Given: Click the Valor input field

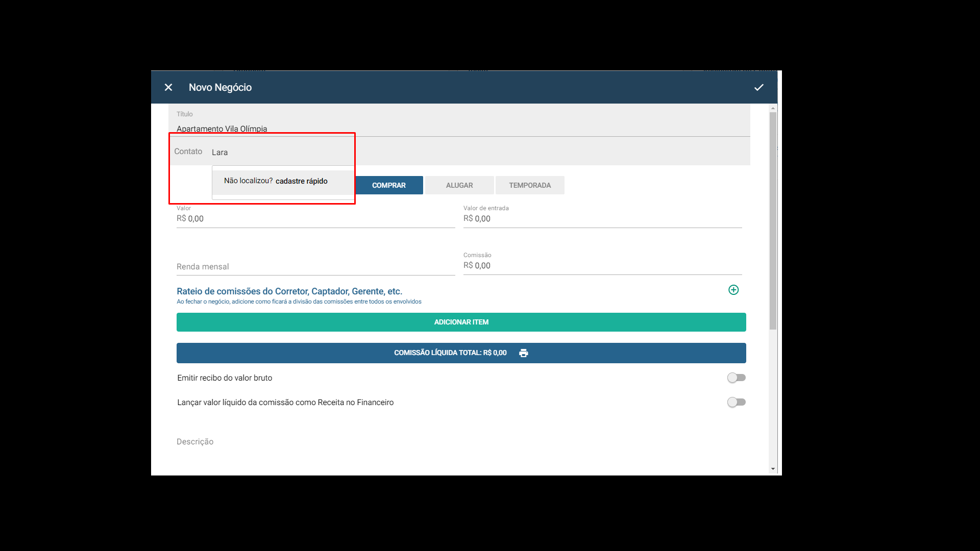Looking at the screenshot, I should 315,218.
